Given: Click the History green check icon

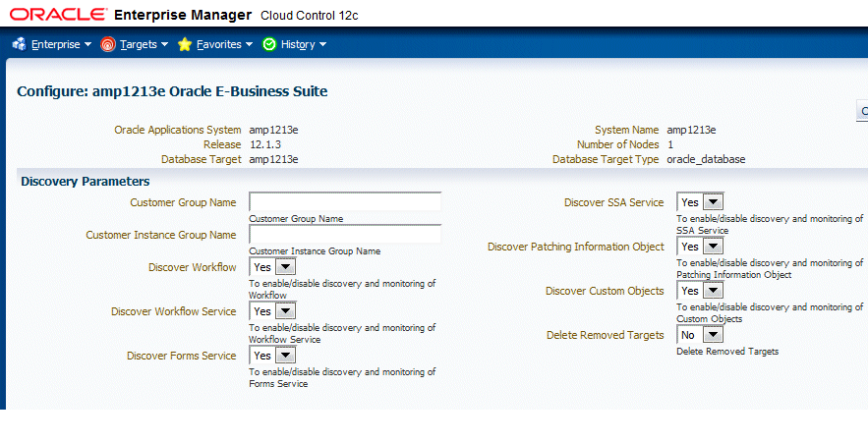Looking at the screenshot, I should click(269, 44).
